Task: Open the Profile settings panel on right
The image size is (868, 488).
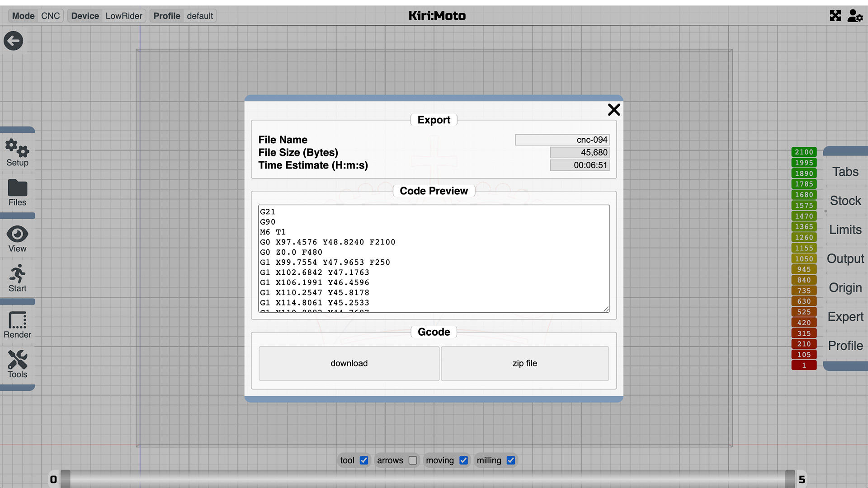Action: [x=845, y=346]
